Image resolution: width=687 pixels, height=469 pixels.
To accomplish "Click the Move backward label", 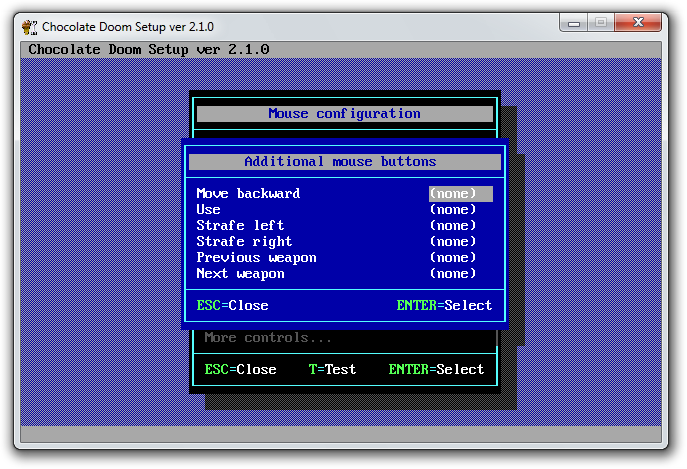I will pyautogui.click(x=248, y=194).
